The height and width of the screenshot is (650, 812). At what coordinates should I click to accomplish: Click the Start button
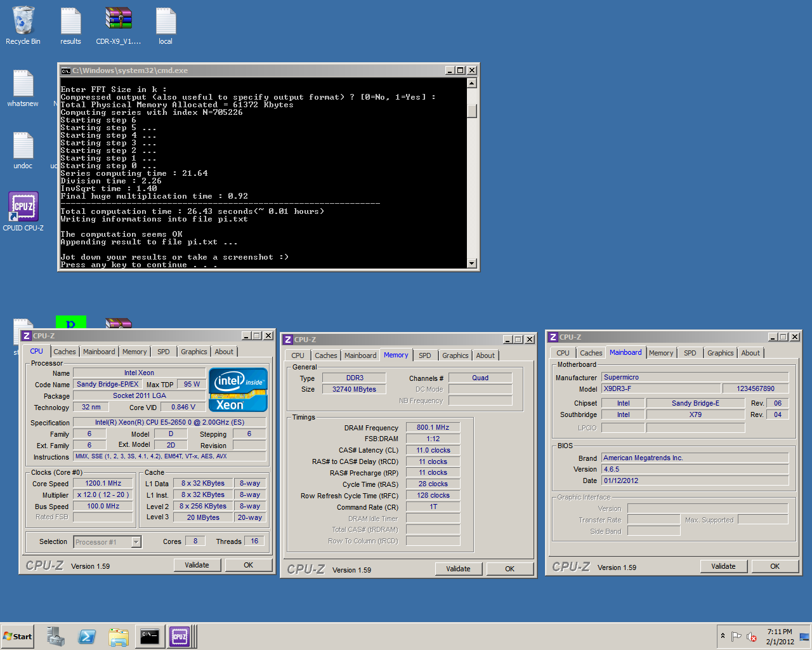[17, 636]
